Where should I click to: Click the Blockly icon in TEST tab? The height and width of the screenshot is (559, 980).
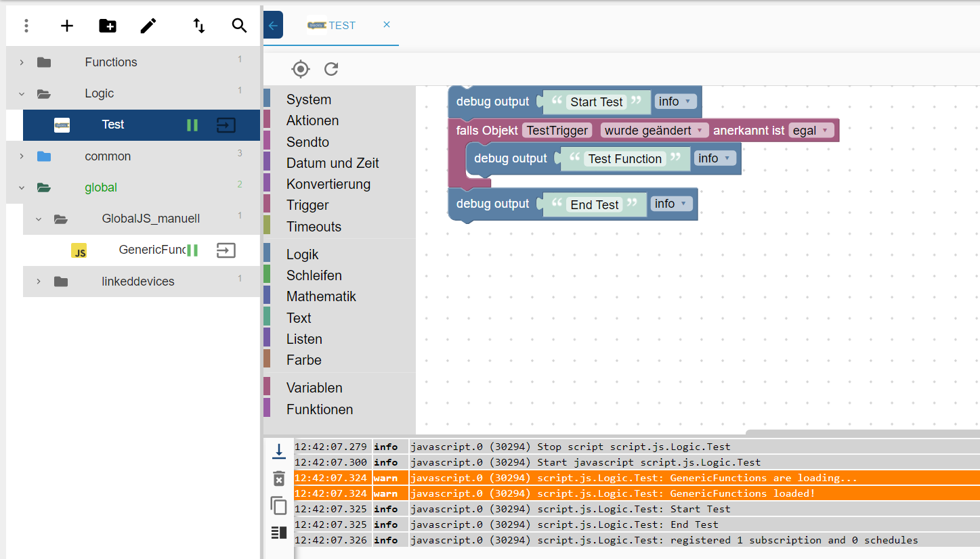point(316,25)
